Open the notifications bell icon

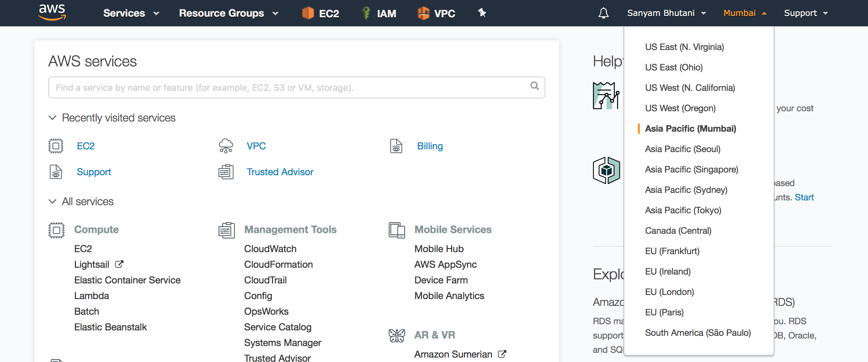[x=604, y=13]
